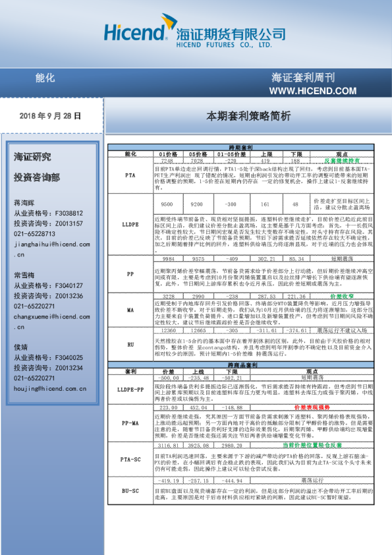Select LLDPE 01 price 9500
The width and height of the screenshot is (392, 555).
pyautogui.click(x=167, y=204)
